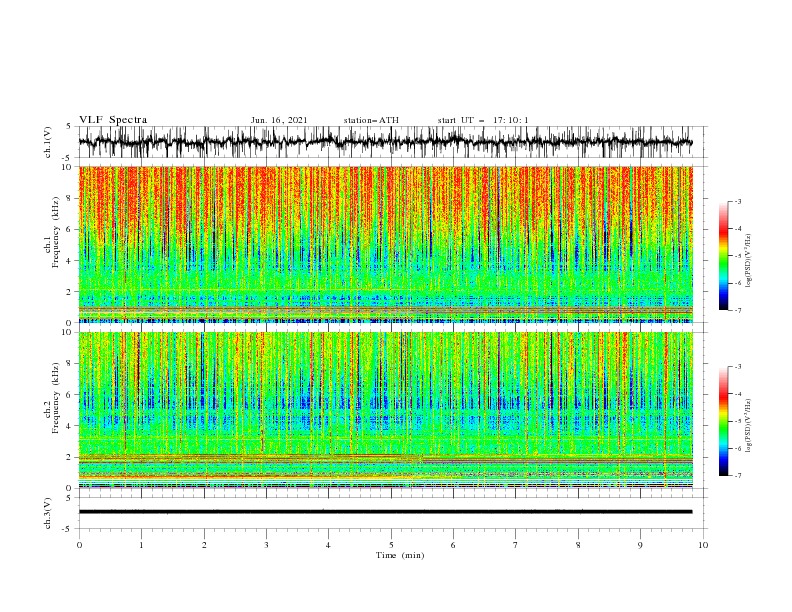Click the log(PSD) label beside ch.2 color bar
Image resolution: width=792 pixels, height=612 pixels.
click(749, 425)
